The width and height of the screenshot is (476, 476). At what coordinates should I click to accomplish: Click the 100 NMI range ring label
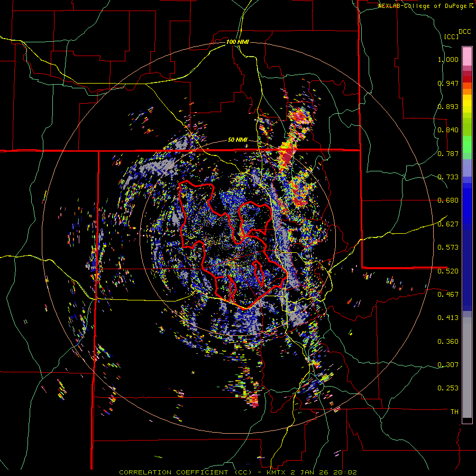(x=237, y=42)
